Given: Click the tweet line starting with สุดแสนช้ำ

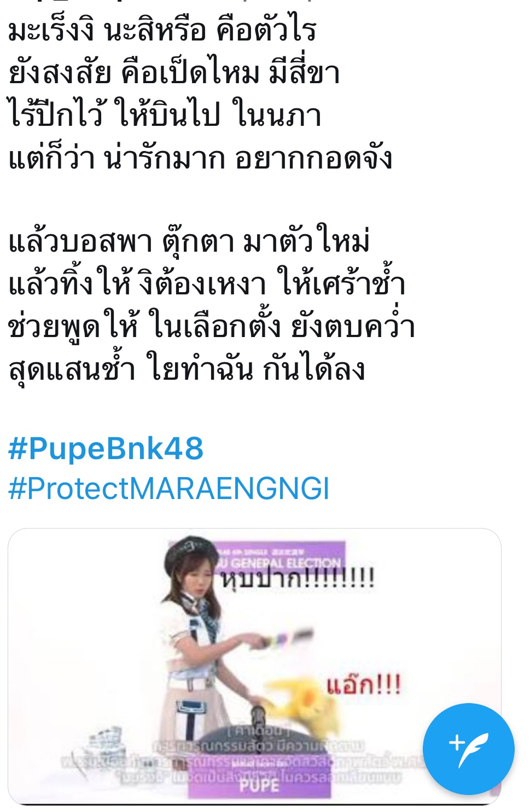Looking at the screenshot, I should pyautogui.click(x=187, y=369).
